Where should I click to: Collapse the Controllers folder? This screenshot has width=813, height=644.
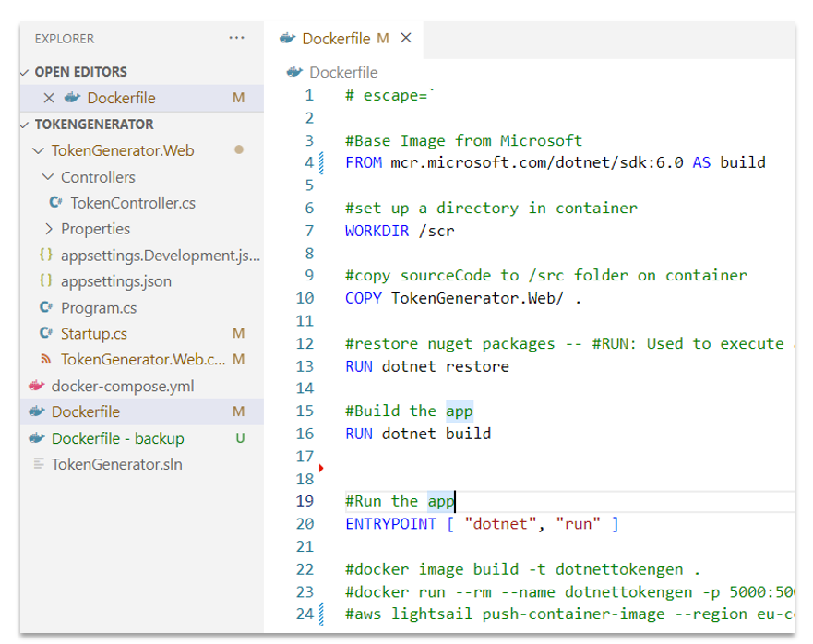coord(48,177)
